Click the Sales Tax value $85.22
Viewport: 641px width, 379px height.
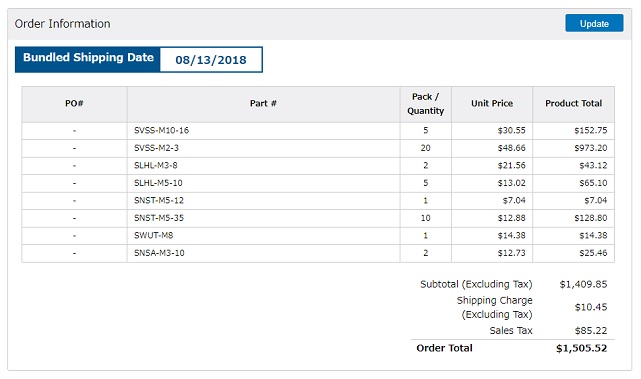click(591, 330)
